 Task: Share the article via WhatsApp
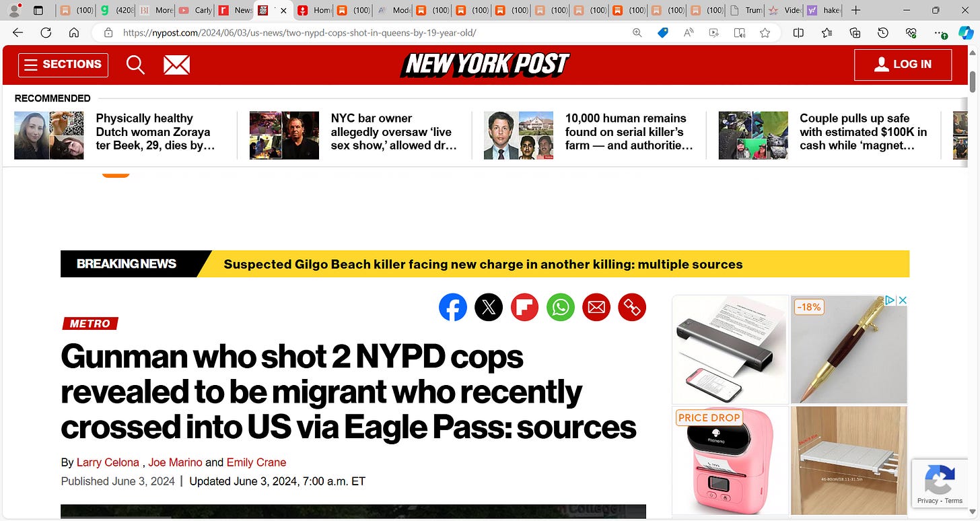[x=560, y=308]
